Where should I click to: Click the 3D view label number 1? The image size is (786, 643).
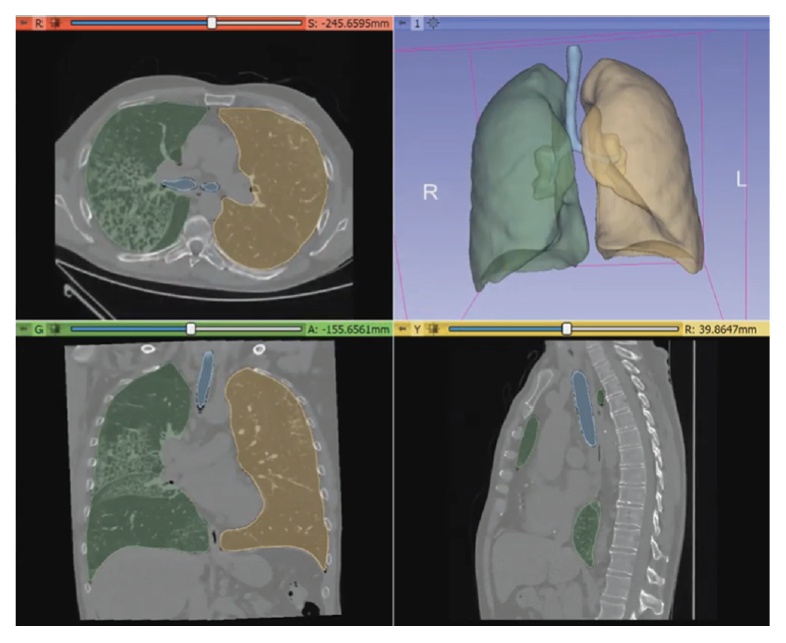coord(418,21)
